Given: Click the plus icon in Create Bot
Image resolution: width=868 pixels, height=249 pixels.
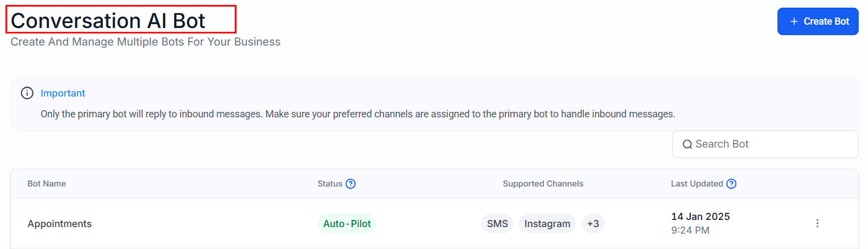Looking at the screenshot, I should (x=793, y=21).
